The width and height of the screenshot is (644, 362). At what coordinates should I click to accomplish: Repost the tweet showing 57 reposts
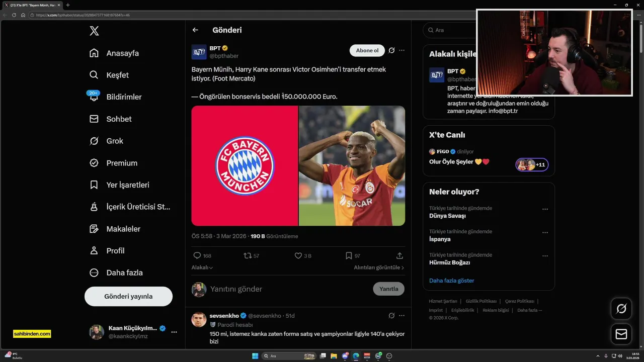248,256
